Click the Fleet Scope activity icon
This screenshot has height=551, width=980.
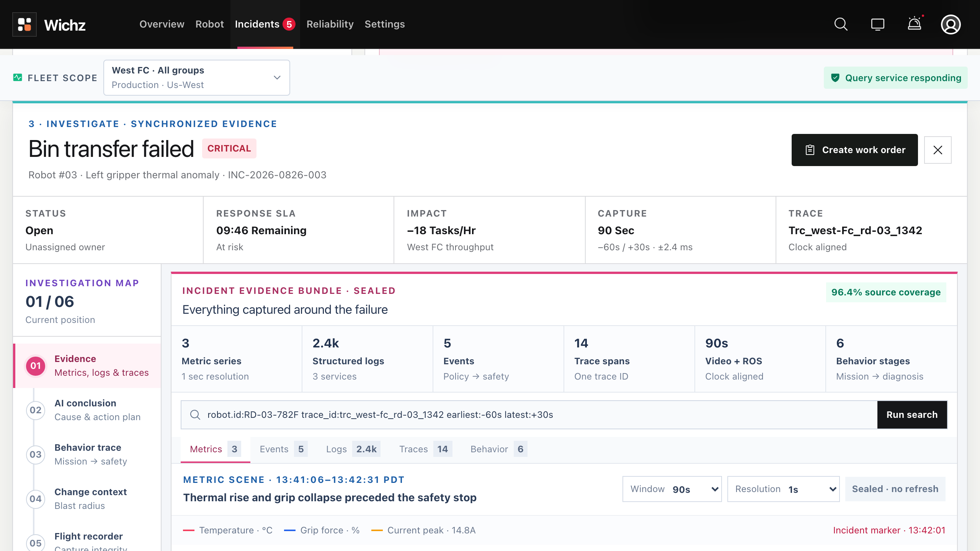point(18,78)
